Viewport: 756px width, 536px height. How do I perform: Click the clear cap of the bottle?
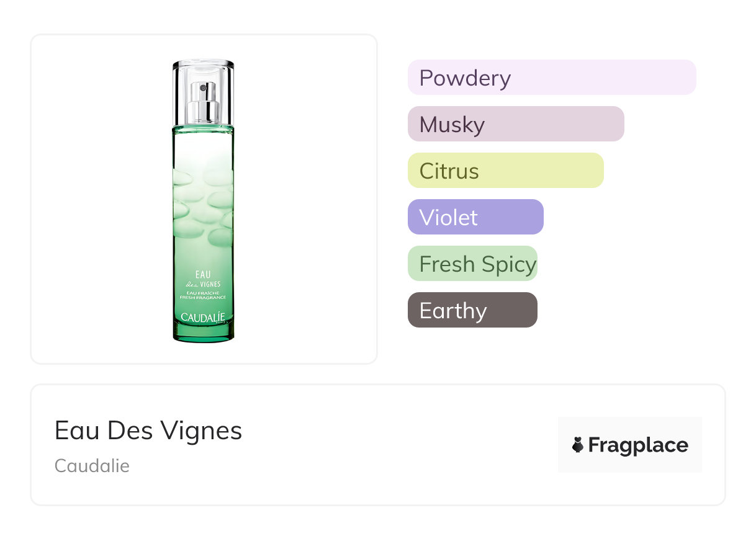(204, 69)
